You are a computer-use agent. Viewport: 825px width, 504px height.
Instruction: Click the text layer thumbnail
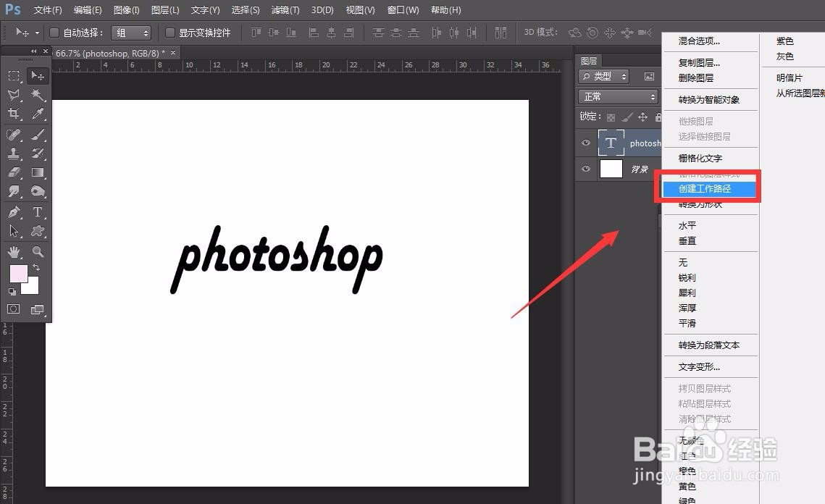click(611, 143)
